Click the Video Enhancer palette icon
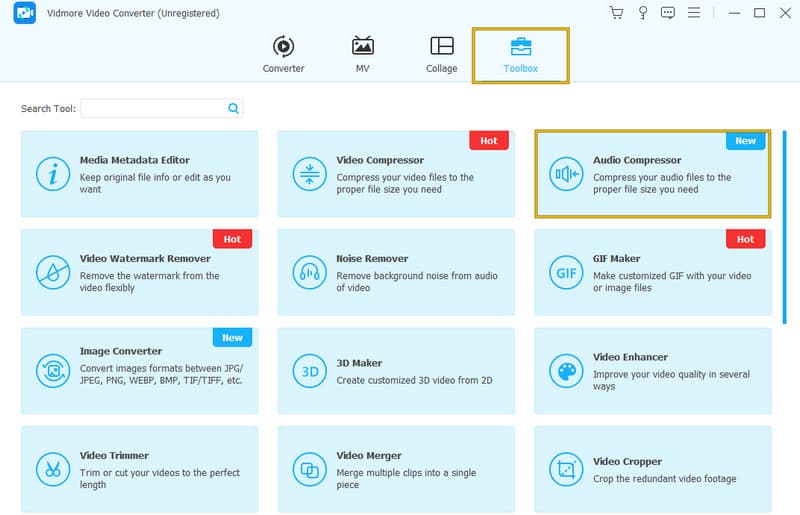The image size is (800, 515). click(566, 371)
